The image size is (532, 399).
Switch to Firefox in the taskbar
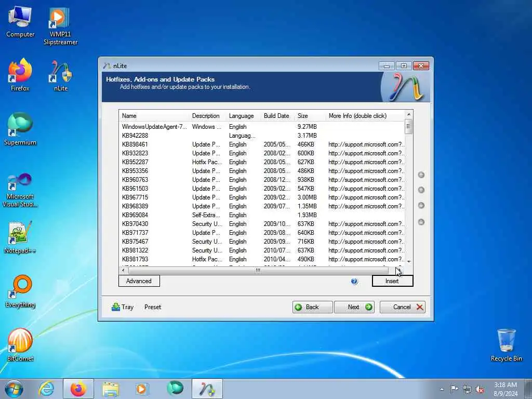click(78, 389)
